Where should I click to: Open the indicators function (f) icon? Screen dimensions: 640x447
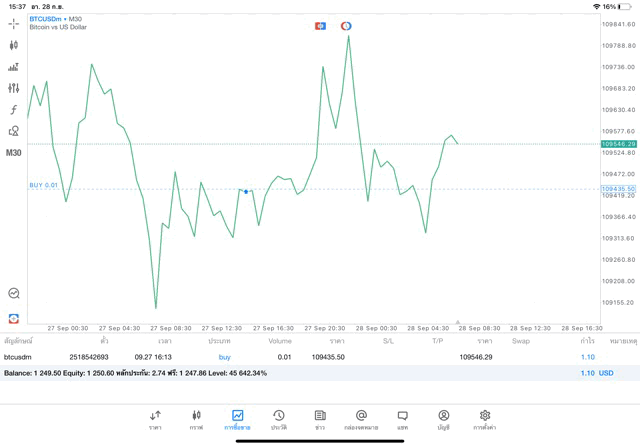(x=13, y=110)
